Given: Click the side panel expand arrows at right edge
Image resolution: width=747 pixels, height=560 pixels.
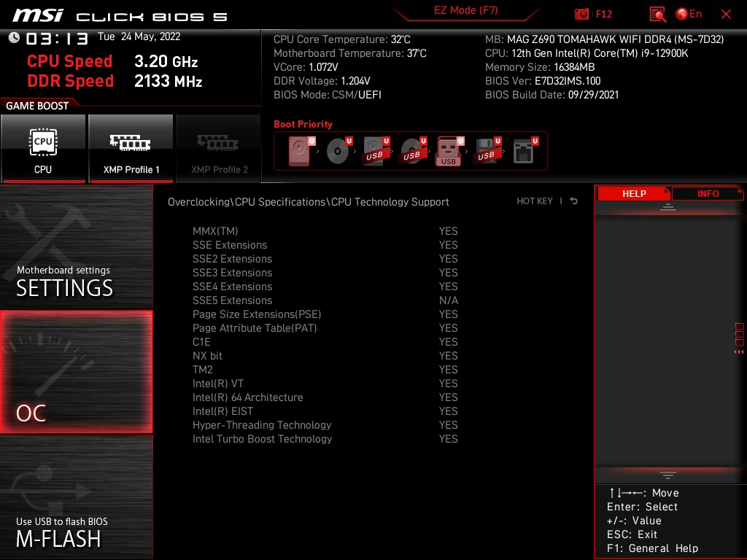Looking at the screenshot, I should [739, 352].
